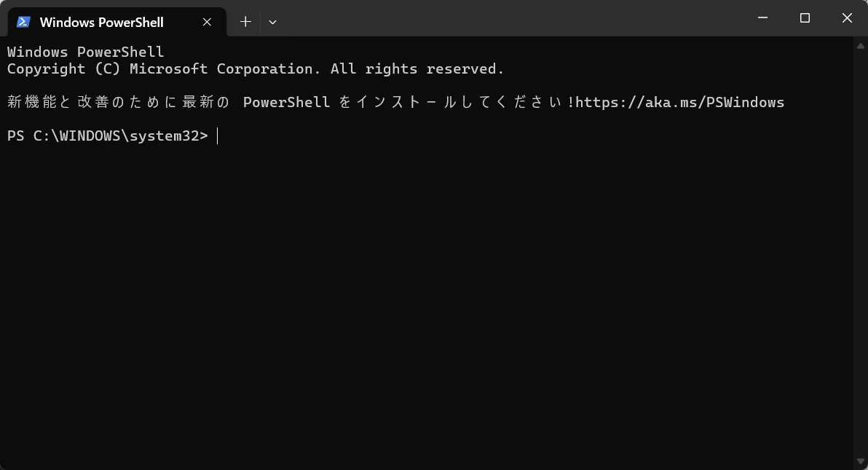
Task: Close the Windows PowerShell tab
Action: click(207, 22)
